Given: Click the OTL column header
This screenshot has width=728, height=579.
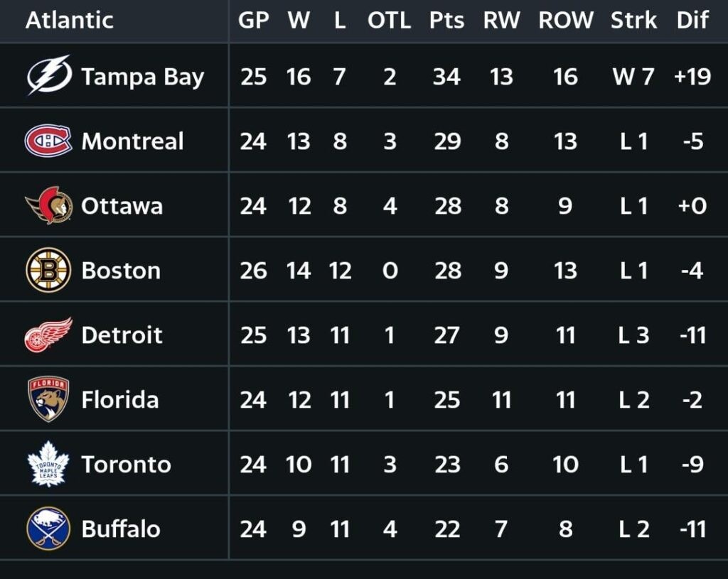Looking at the screenshot, I should (389, 21).
